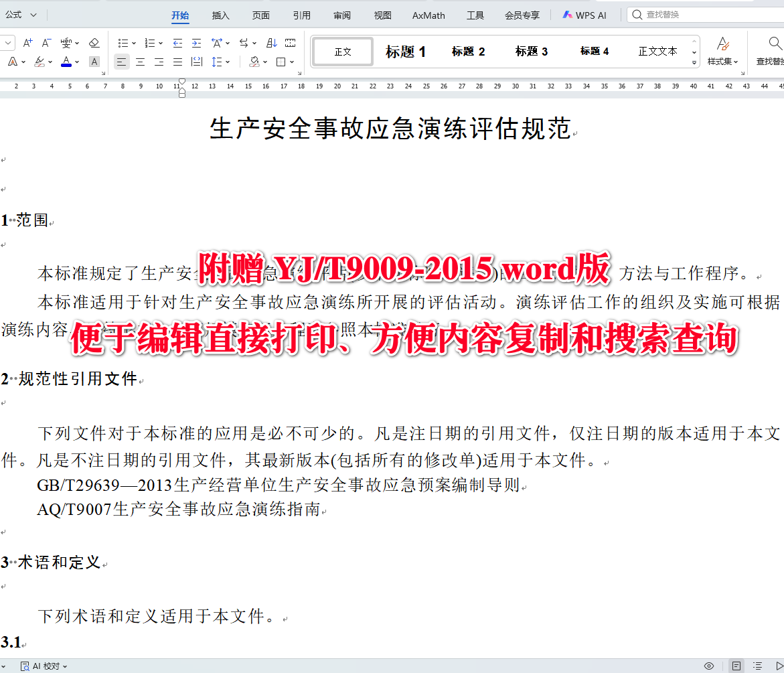Select the increase font size icon
Viewport: 784px width, 673px height.
click(x=27, y=42)
